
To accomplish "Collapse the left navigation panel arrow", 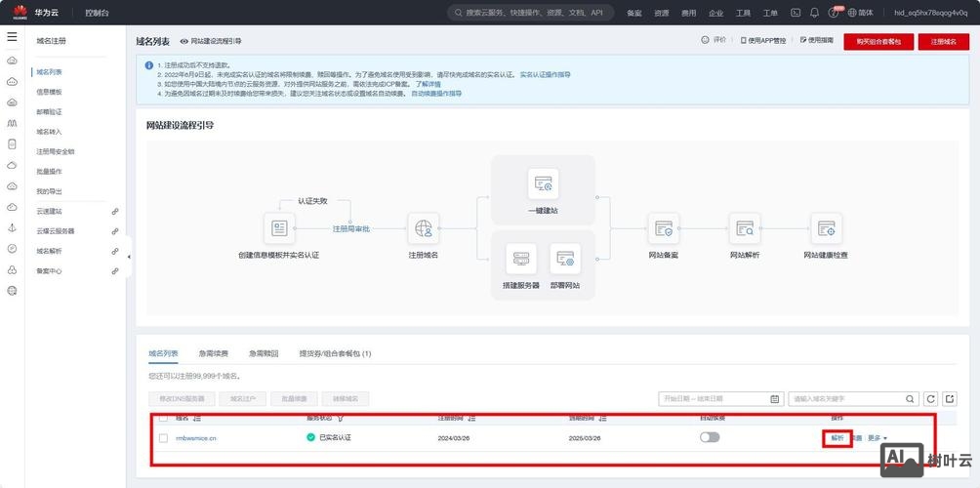I will pos(129,257).
